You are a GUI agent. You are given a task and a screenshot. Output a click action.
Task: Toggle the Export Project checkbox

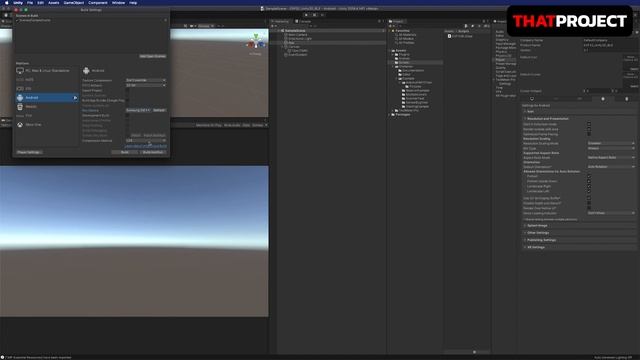point(127,91)
